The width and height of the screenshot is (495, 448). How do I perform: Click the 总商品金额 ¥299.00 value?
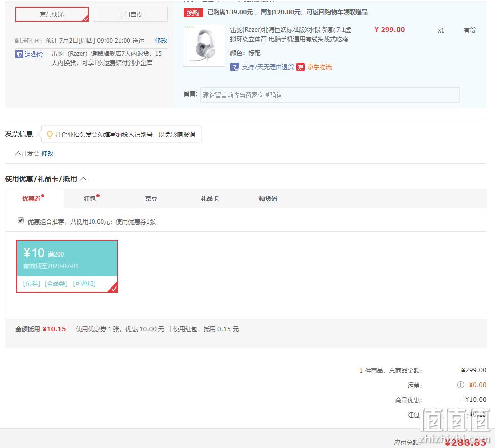click(474, 370)
